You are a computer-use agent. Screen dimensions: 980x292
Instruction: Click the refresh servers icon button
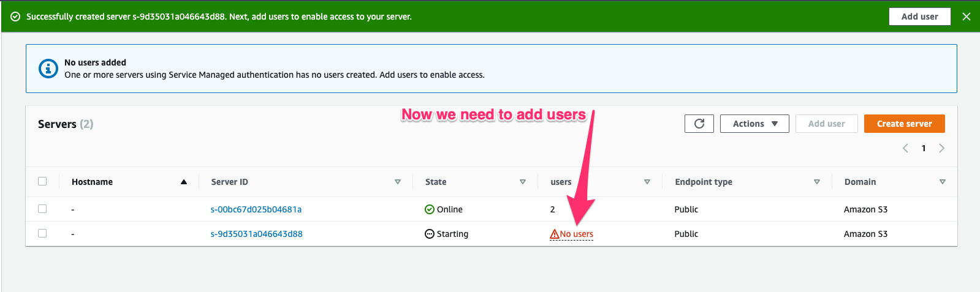[x=699, y=124]
